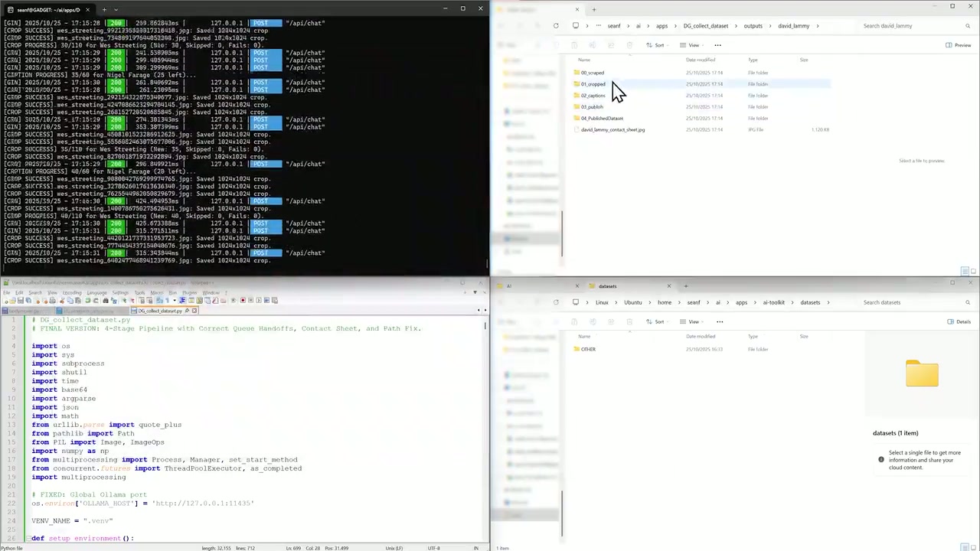Image resolution: width=980 pixels, height=551 pixels.
Task: Open Sort dropdown in datasets window
Action: [x=657, y=321]
